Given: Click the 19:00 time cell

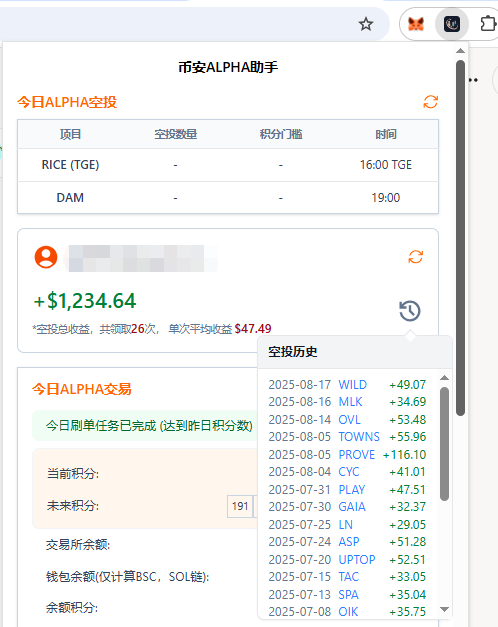Looking at the screenshot, I should click(386, 198).
